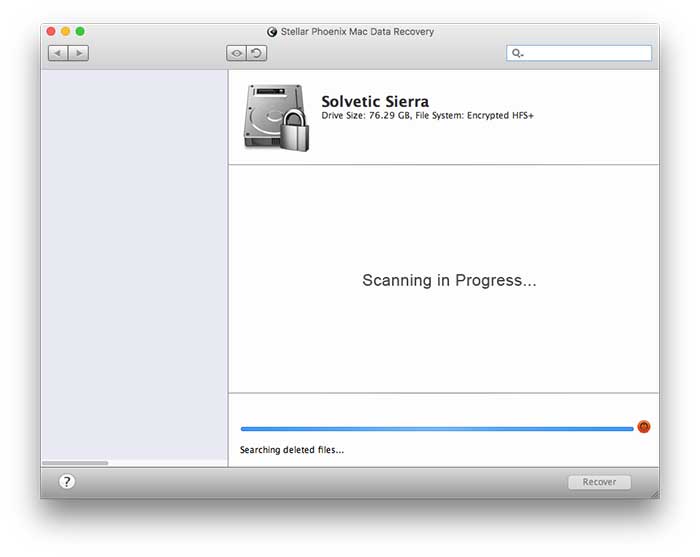Click the magnifier icon in the search box

click(x=517, y=53)
